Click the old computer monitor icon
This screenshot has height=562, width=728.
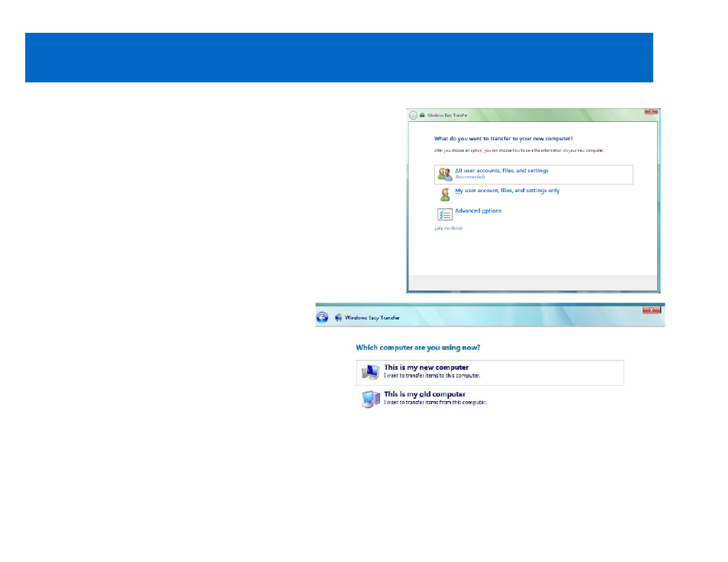(371, 399)
